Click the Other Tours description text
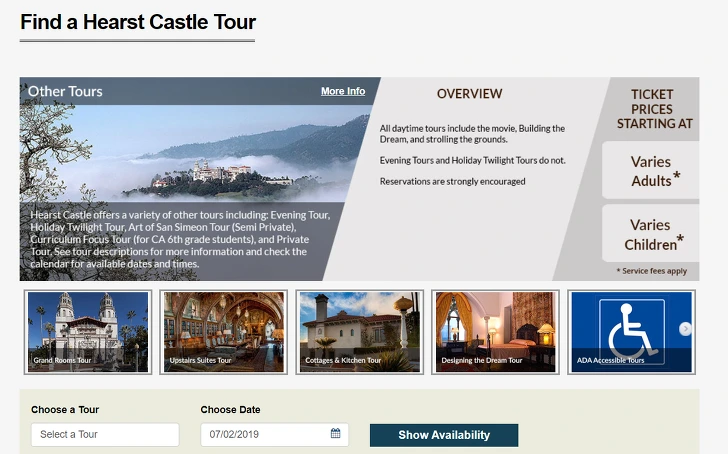The width and height of the screenshot is (728, 454). (x=180, y=239)
